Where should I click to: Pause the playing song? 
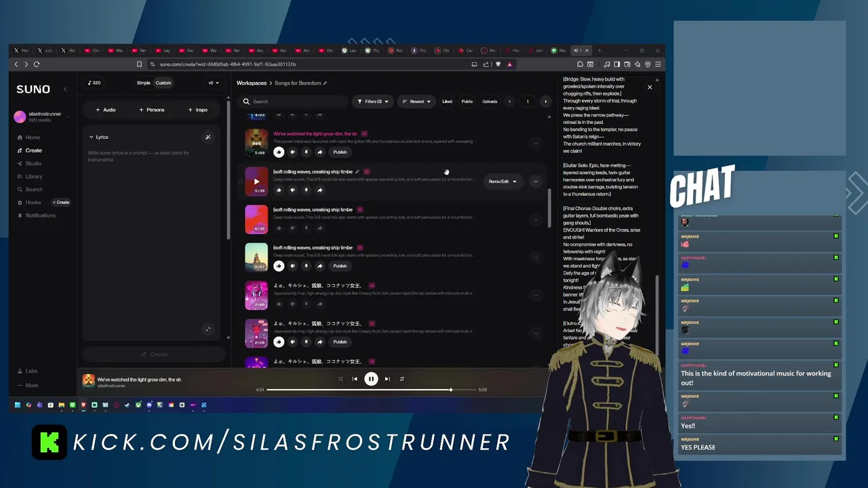pyautogui.click(x=371, y=379)
